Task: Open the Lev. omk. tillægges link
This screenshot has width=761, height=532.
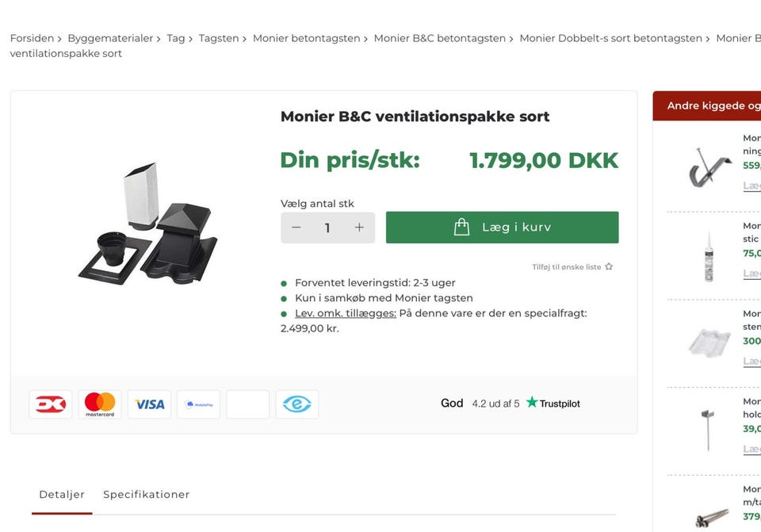Action: [346, 313]
